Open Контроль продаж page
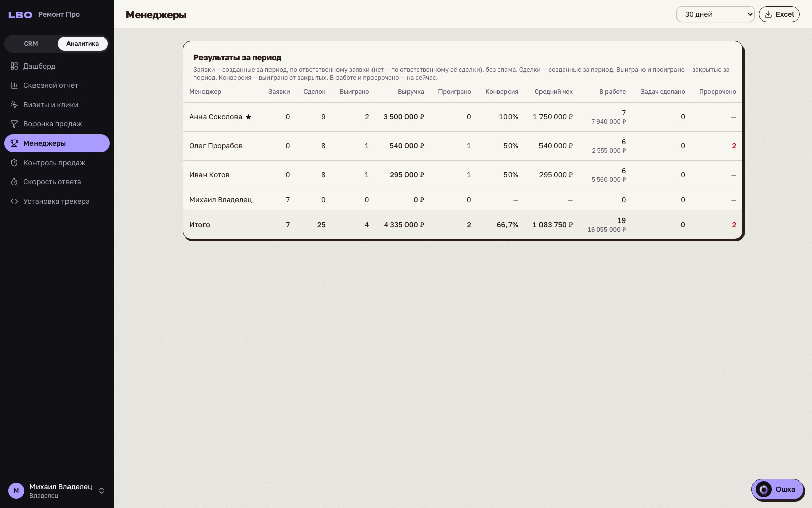The image size is (812, 508). (57, 163)
